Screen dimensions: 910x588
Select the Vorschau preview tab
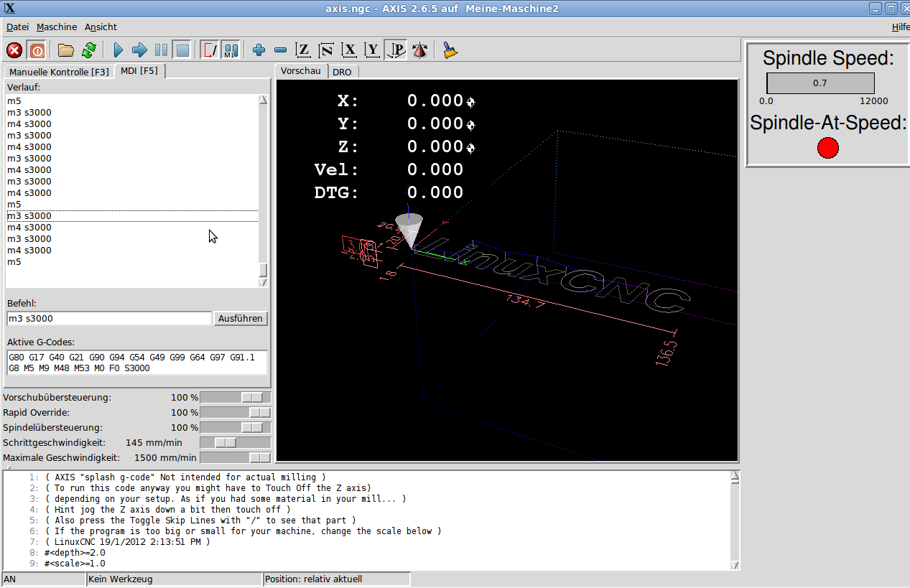pos(300,71)
